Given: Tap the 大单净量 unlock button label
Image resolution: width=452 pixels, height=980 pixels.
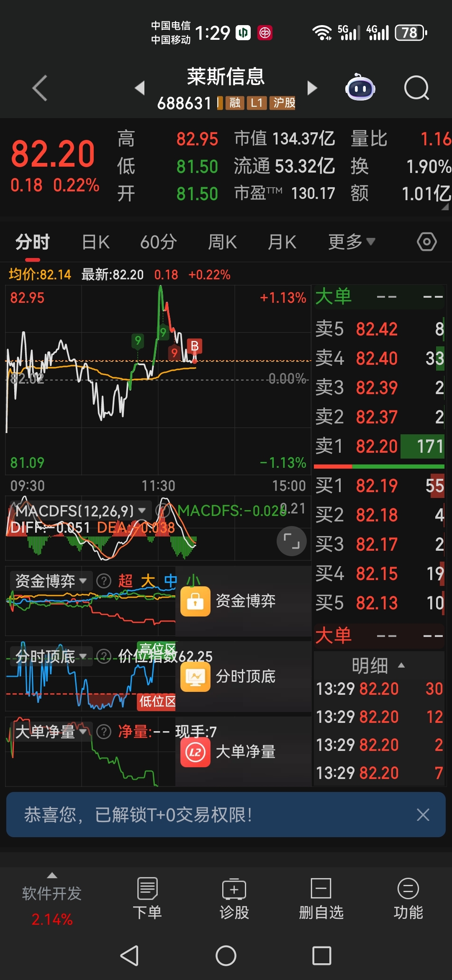Looking at the screenshot, I should click(246, 752).
